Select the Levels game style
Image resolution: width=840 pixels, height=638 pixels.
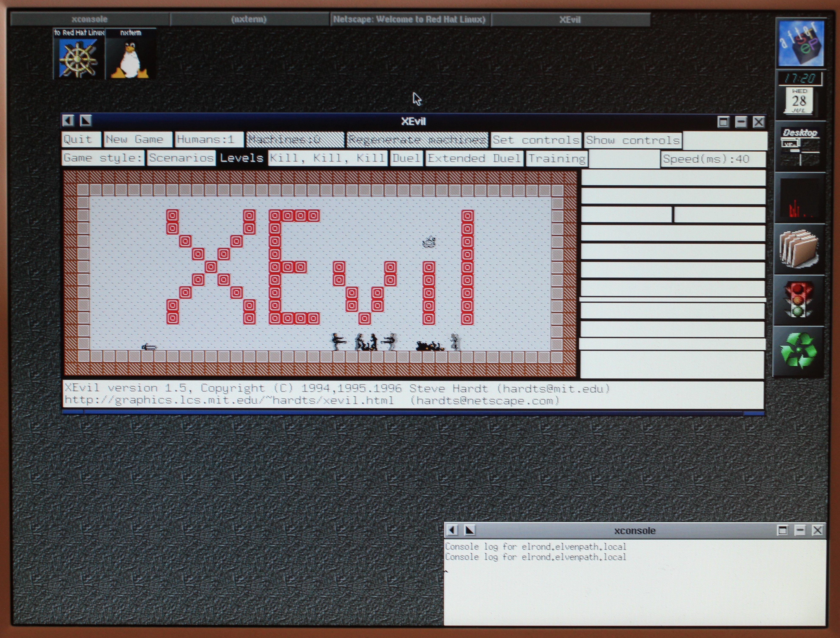(241, 158)
